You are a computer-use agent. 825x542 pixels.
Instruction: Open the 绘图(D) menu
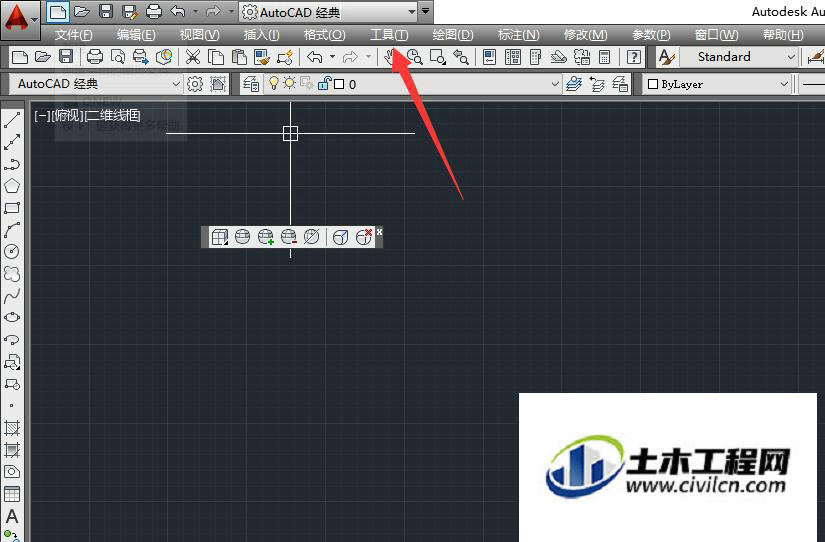[452, 35]
